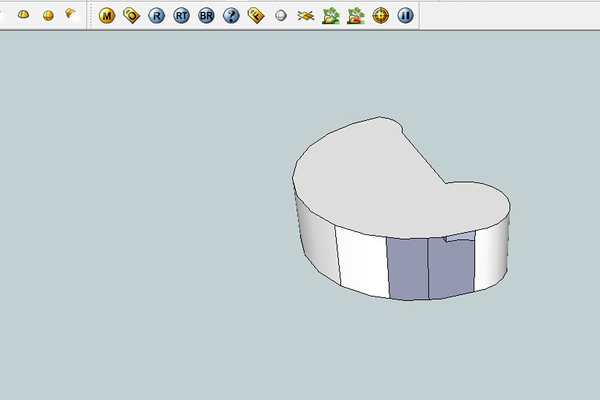Click the yellow wedge shape icon

pos(71,15)
